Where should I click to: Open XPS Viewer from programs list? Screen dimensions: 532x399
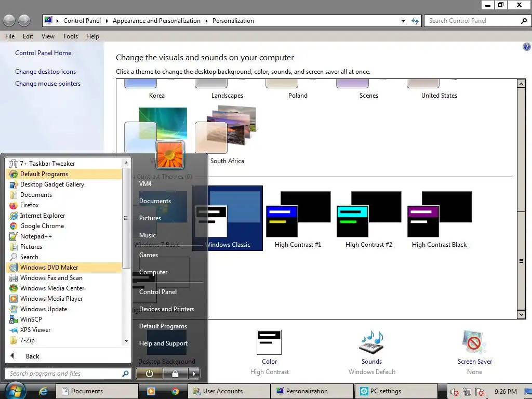(x=63, y=330)
